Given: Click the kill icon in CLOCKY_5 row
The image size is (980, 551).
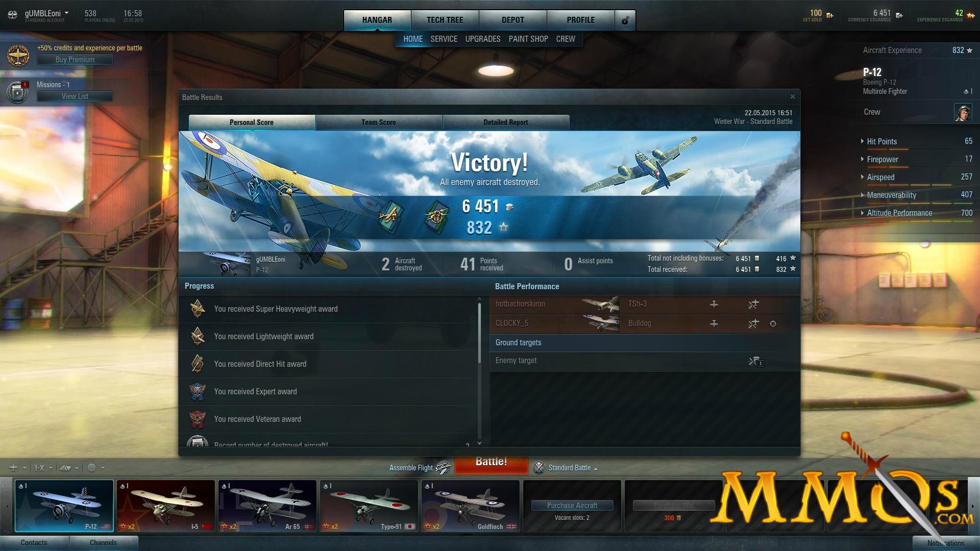Looking at the screenshot, I should pyautogui.click(x=714, y=323).
